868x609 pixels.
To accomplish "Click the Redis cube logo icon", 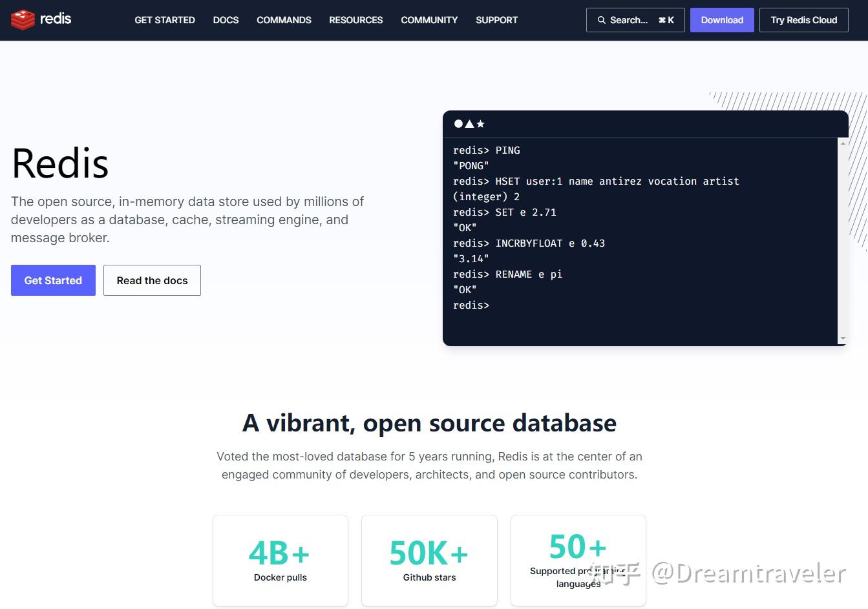I will click(x=23, y=20).
